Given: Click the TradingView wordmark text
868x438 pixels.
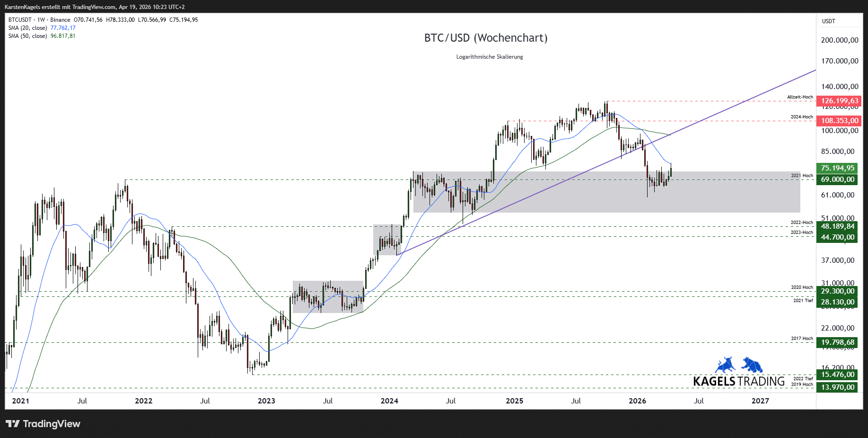Looking at the screenshot, I should pos(52,424).
